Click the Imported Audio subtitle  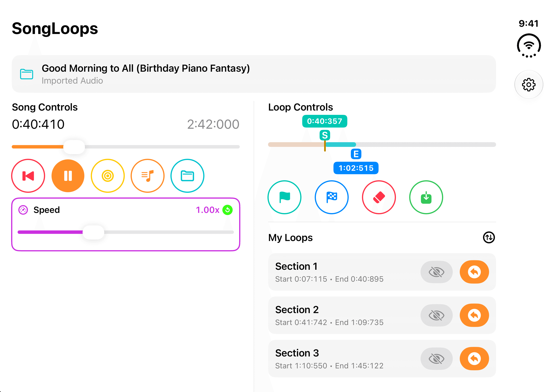[72, 81]
